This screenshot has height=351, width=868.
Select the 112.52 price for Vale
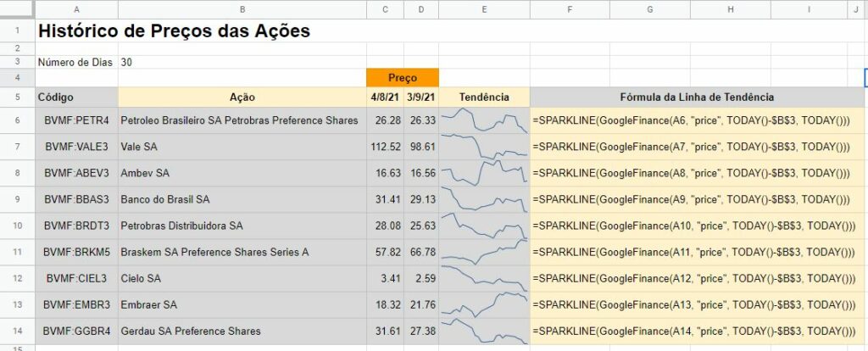pos(386,147)
